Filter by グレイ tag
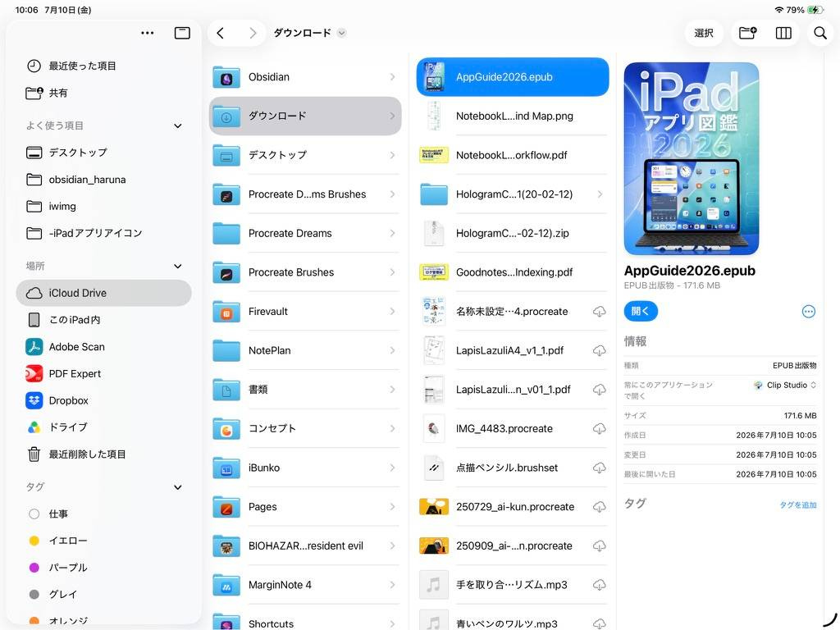840x630 pixels. tap(104, 595)
